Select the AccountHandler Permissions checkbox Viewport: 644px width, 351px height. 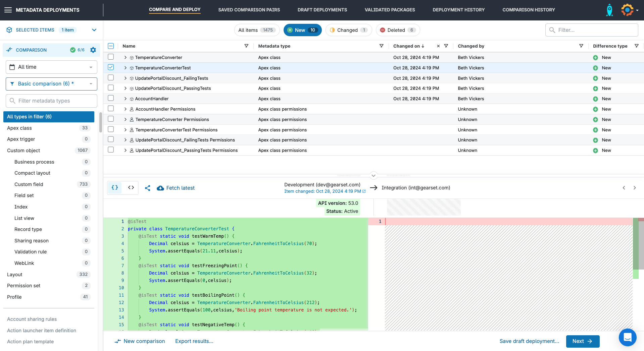tap(111, 109)
